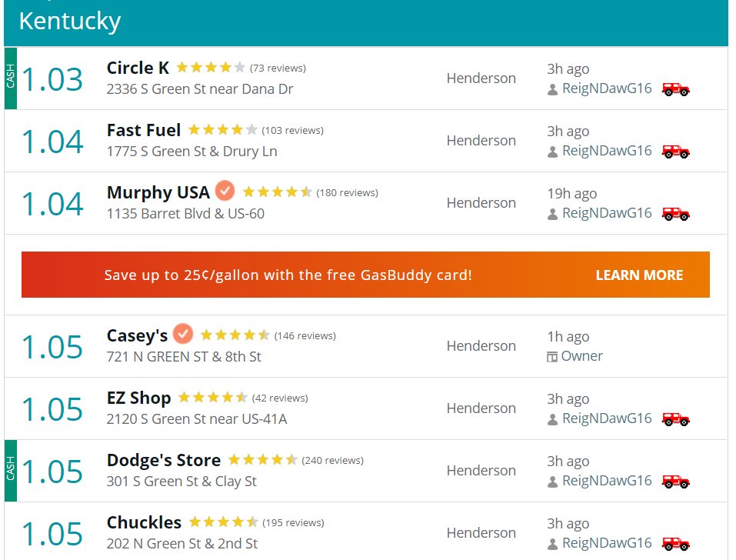736x560 pixels.
Task: Open the Fast Fuel station page
Action: pos(144,130)
